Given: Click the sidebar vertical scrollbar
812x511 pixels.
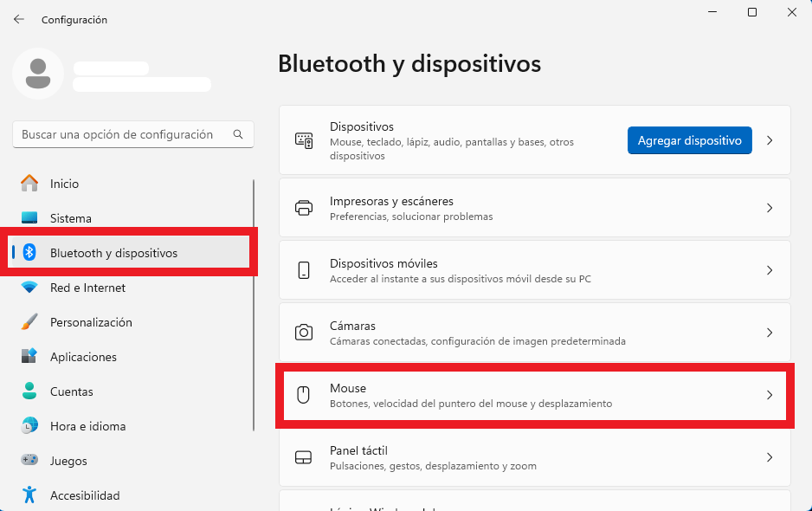Looking at the screenshot, I should coord(254,305).
